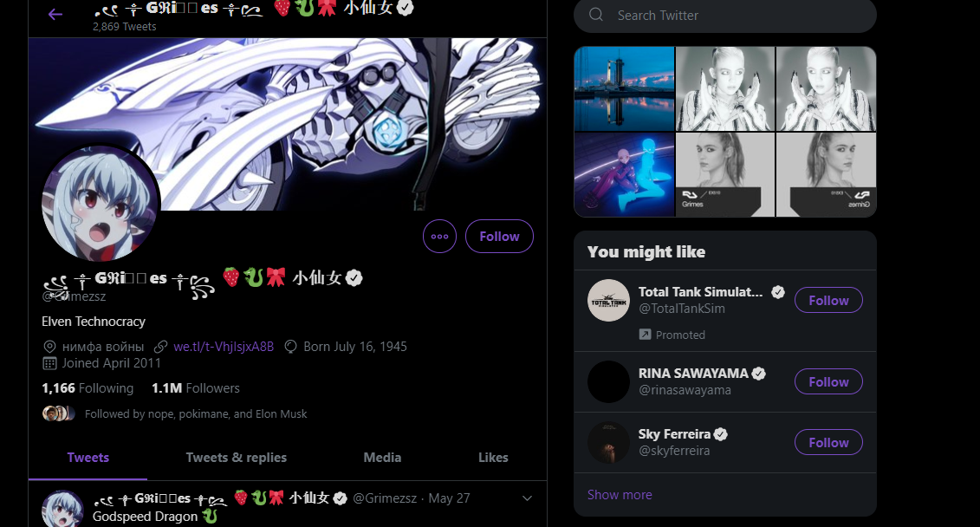Follow RINA SAWAYAMA
Screen dimensions: 980x527
(828, 382)
